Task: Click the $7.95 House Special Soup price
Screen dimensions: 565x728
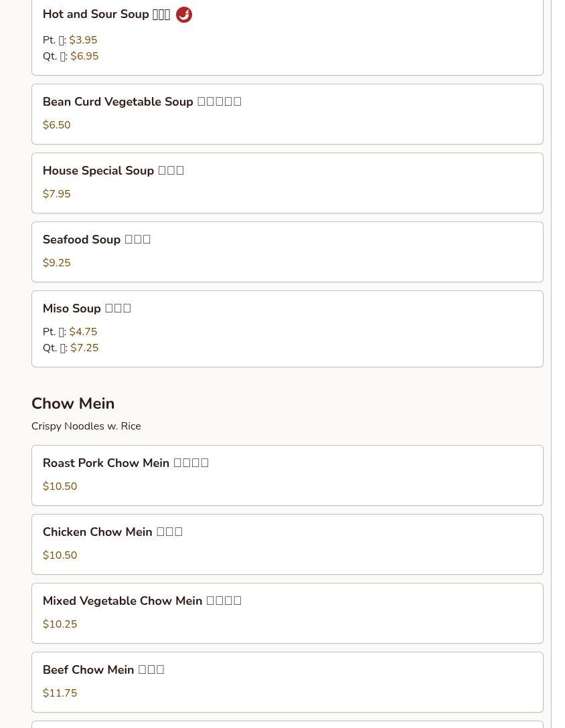Action: 57,194
